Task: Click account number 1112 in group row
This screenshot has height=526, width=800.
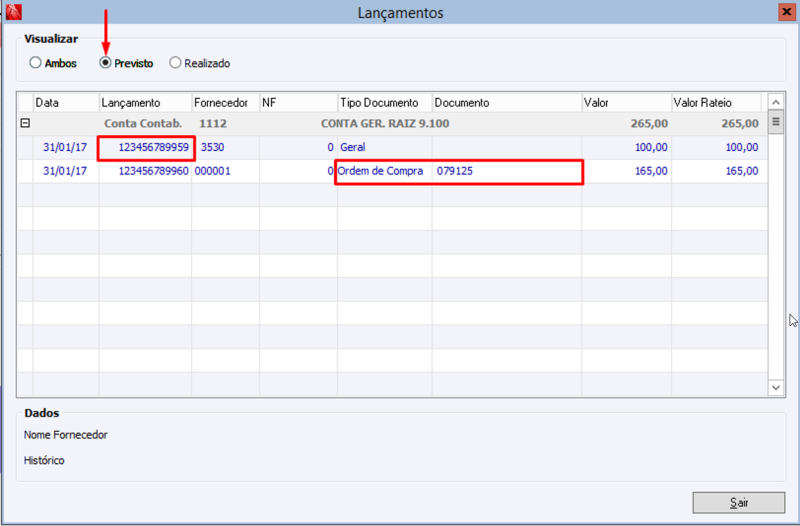Action: click(213, 123)
